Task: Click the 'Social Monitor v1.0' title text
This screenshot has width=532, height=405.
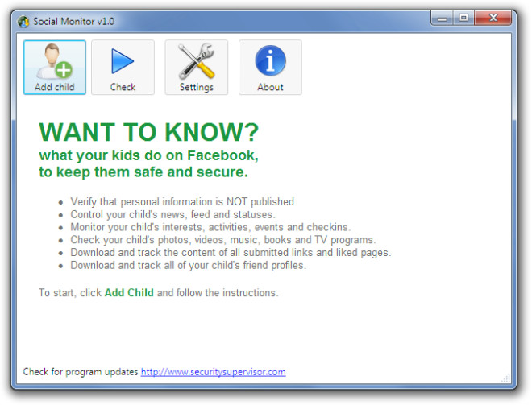Action: click(73, 22)
